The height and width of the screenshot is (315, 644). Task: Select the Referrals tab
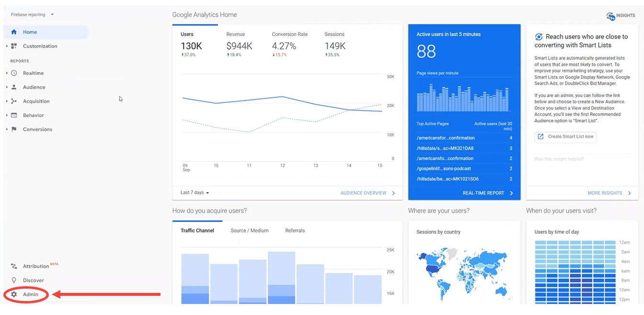click(x=295, y=231)
